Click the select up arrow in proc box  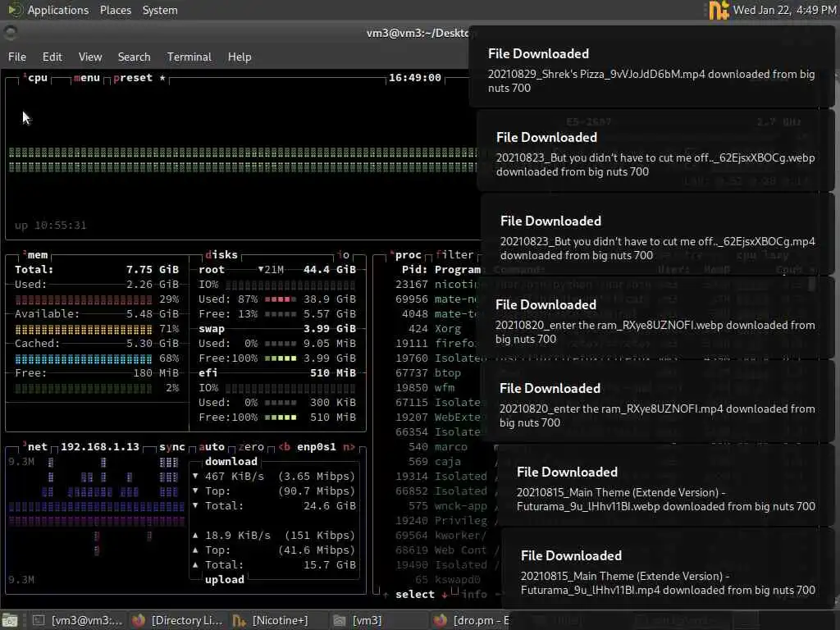386,594
